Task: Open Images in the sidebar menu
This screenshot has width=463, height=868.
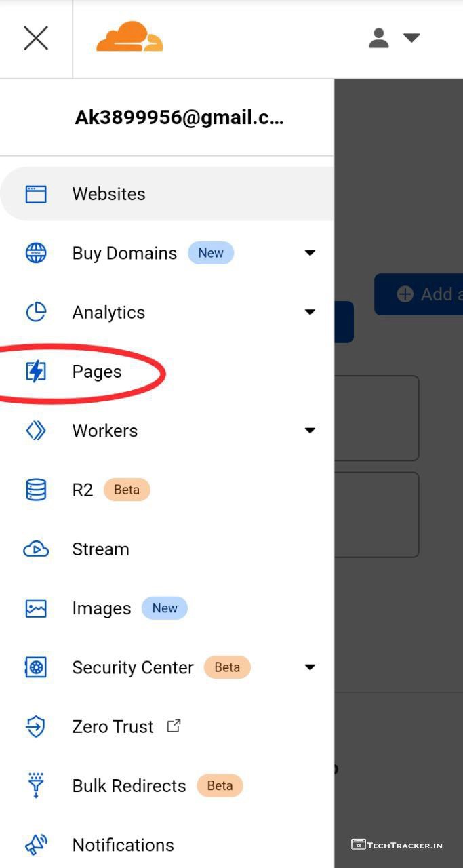Action: point(102,608)
